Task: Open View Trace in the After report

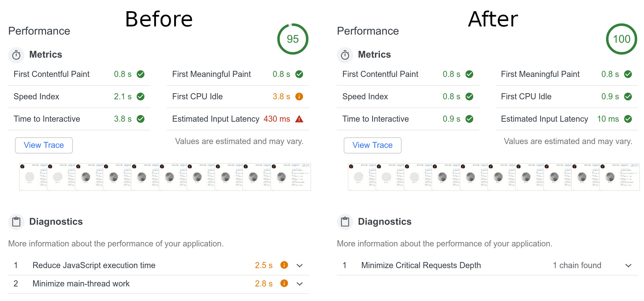Action: click(373, 145)
